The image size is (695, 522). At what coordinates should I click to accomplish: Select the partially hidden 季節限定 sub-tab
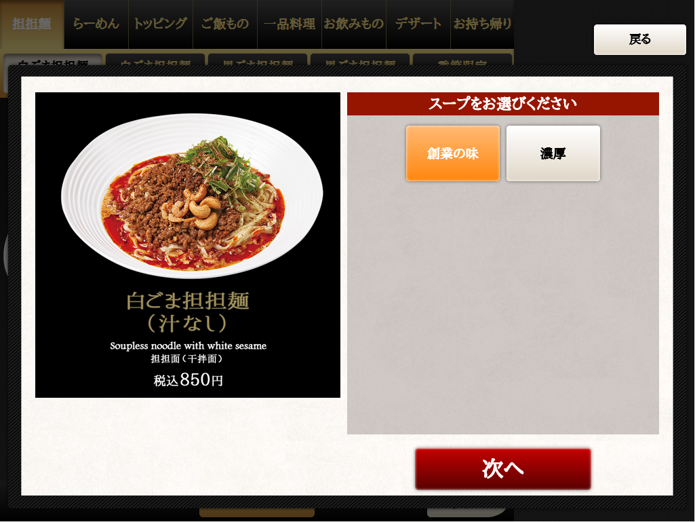pos(462,60)
